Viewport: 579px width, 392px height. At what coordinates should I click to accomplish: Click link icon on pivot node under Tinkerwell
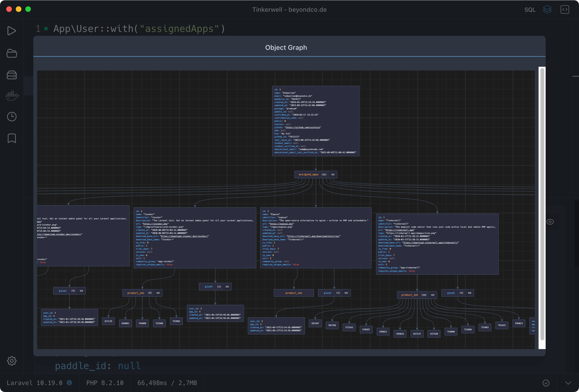click(x=470, y=293)
